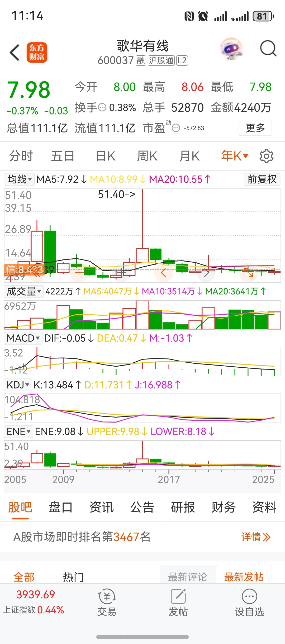This screenshot has width=285, height=644.
Task: Open the 成交量 indicator dropdown
Action: click(24, 291)
